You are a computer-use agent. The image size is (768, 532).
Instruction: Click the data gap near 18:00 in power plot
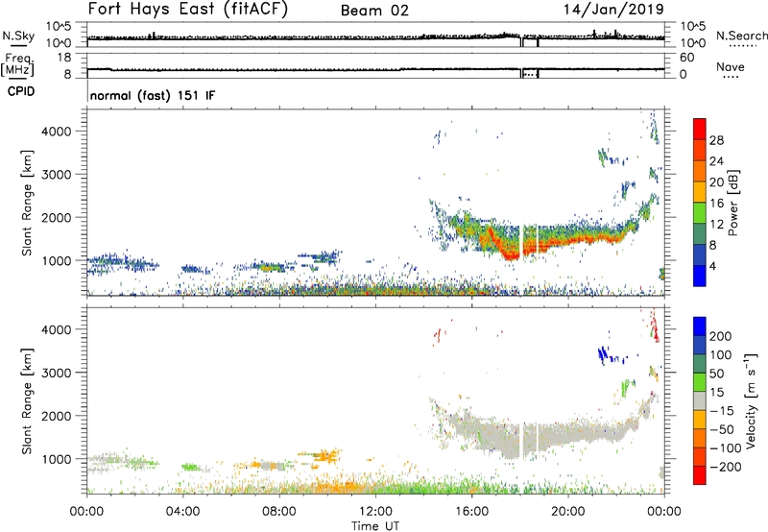(x=520, y=240)
